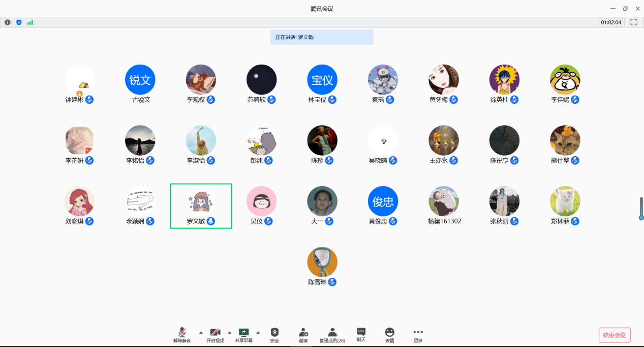Screen dimensions: 644x347
Task: Expand video options arrow next to 开启视频
Action: click(x=229, y=332)
